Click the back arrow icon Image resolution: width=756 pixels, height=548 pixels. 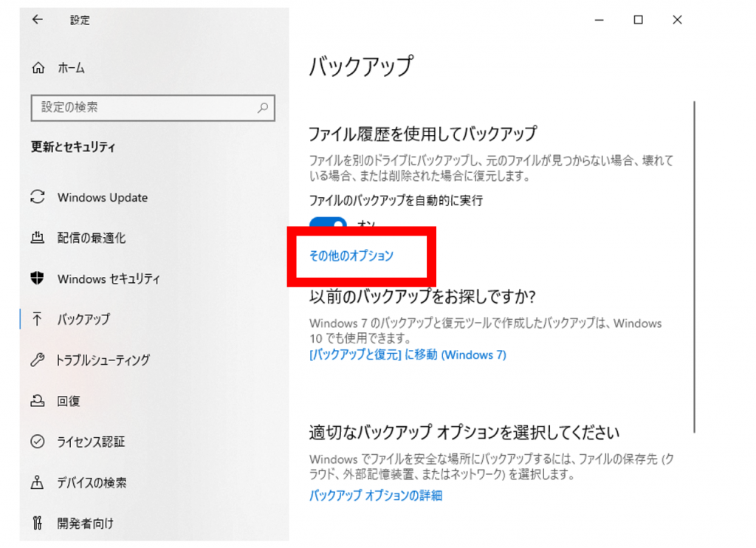(38, 20)
